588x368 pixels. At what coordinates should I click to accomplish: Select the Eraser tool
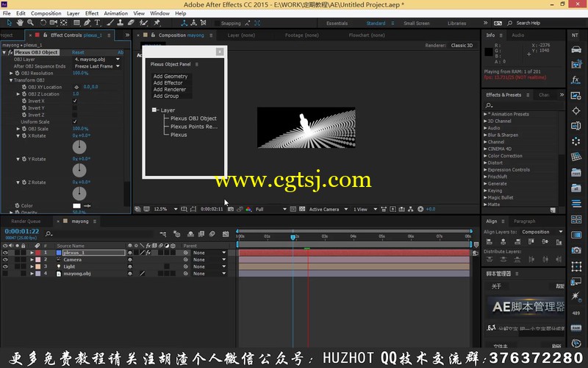131,23
